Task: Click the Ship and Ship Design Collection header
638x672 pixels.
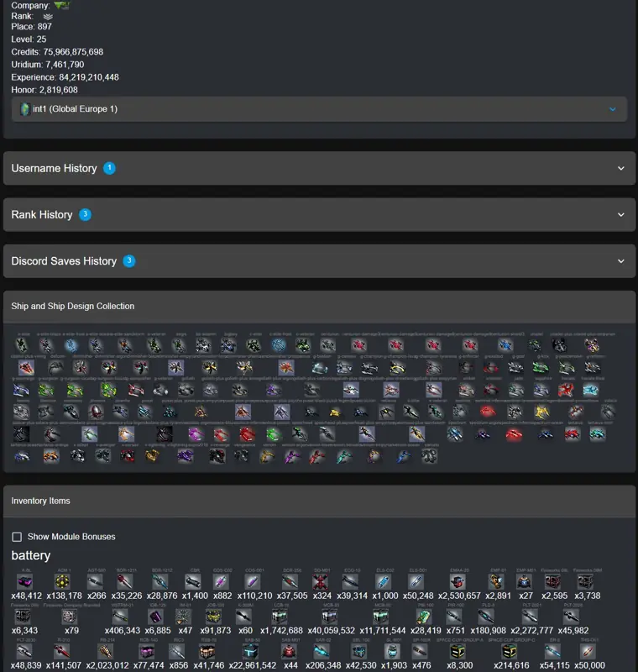Action: pos(73,307)
